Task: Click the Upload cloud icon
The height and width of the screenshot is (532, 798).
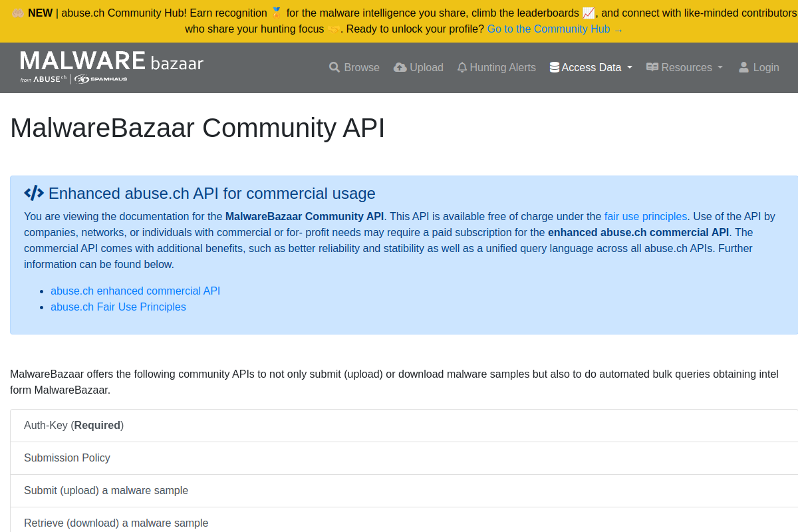Action: pyautogui.click(x=400, y=67)
